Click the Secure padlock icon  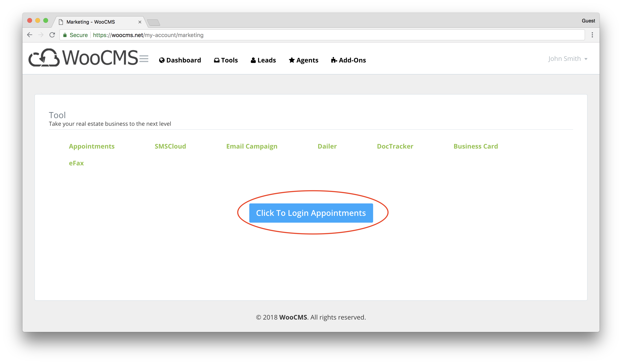[65, 35]
